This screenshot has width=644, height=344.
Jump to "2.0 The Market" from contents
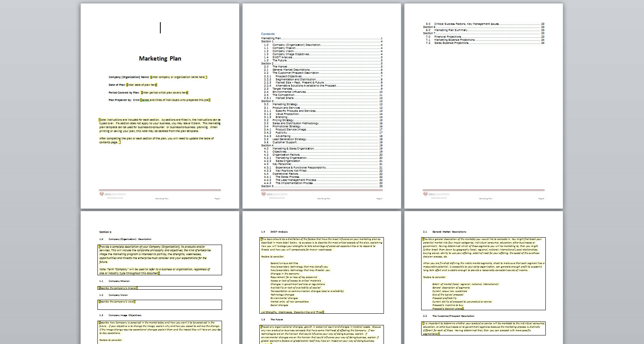323,67
